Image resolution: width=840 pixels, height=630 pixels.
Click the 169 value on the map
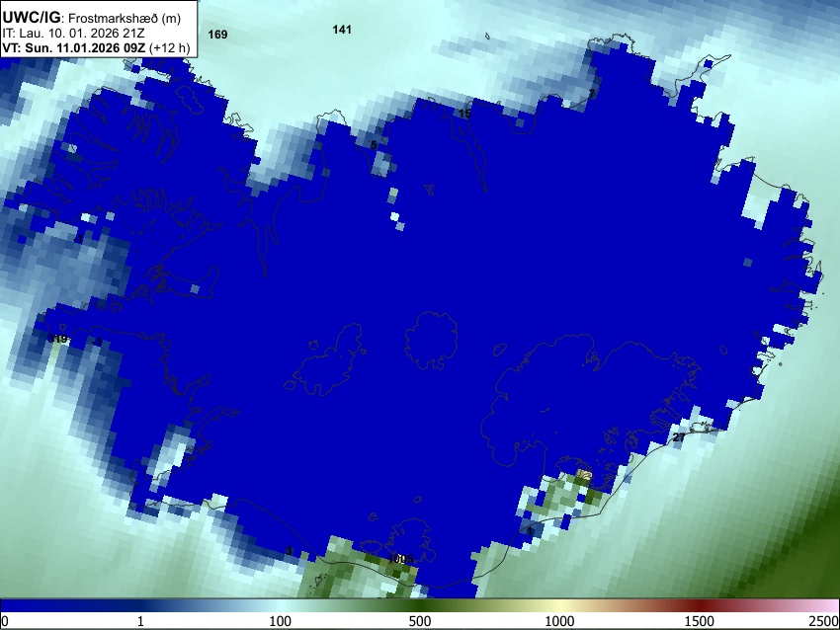[217, 35]
